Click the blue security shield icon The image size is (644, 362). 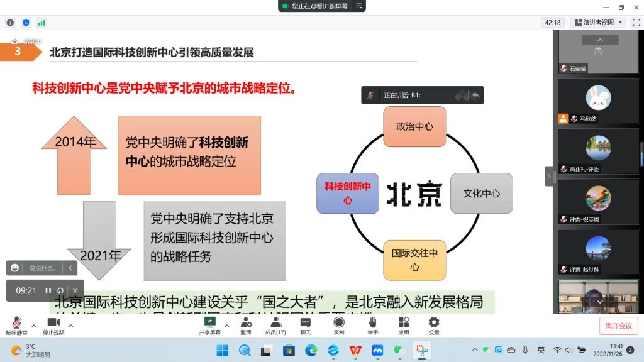(26, 23)
